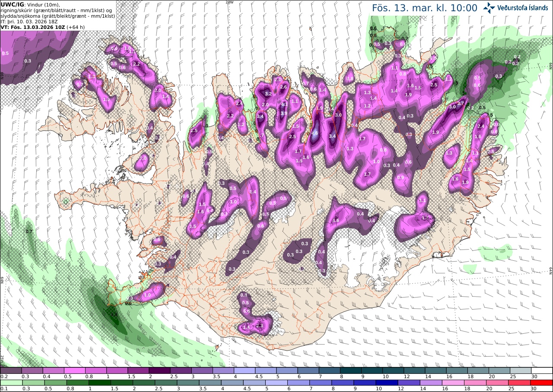This screenshot has height=392, width=553.
Task: Click the 2.3 value on the south coast
Action: pyautogui.click(x=260, y=326)
